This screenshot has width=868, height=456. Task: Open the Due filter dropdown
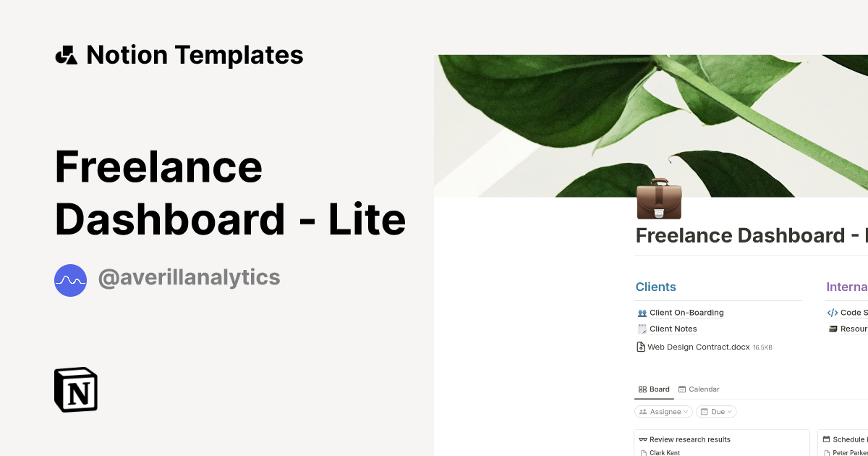(x=716, y=411)
